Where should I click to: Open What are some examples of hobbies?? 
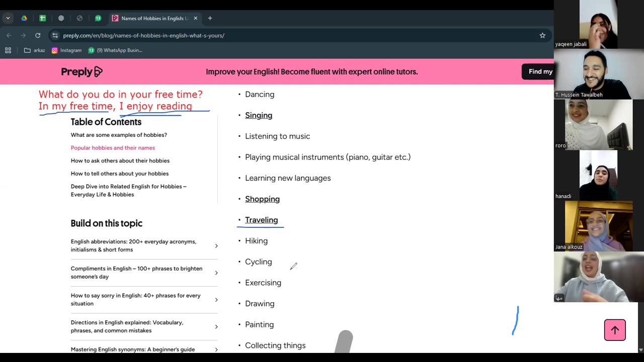[119, 135]
